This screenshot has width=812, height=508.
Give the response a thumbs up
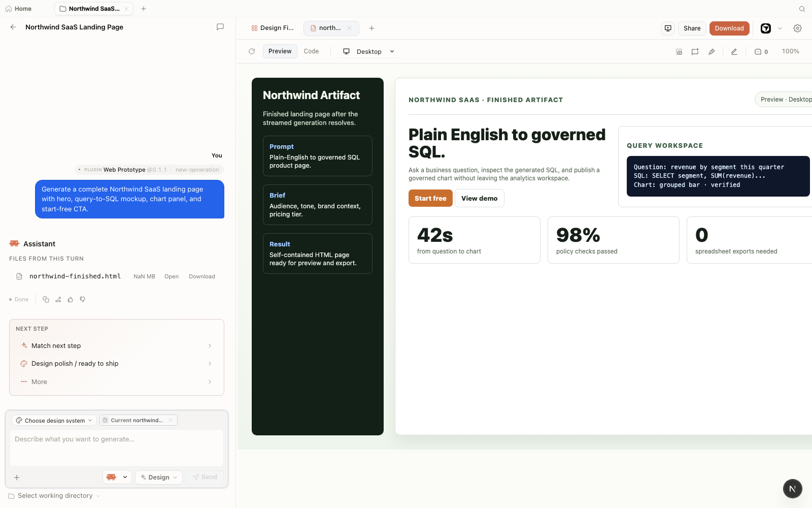pos(71,299)
